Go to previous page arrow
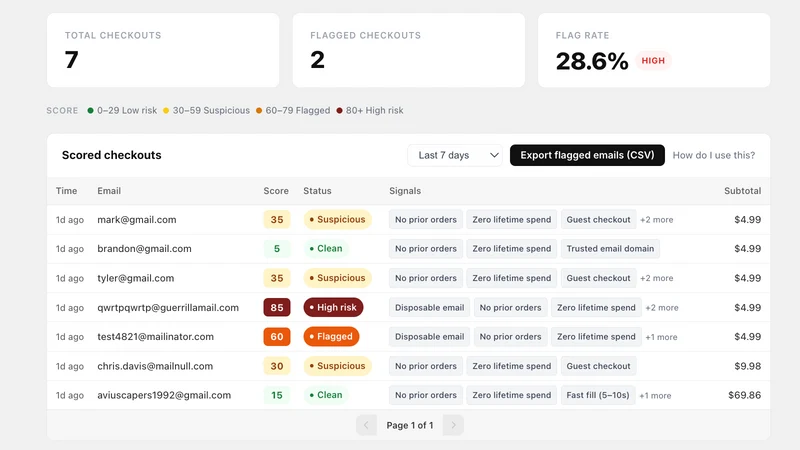Screen dimensions: 800x450 [x=366, y=425]
